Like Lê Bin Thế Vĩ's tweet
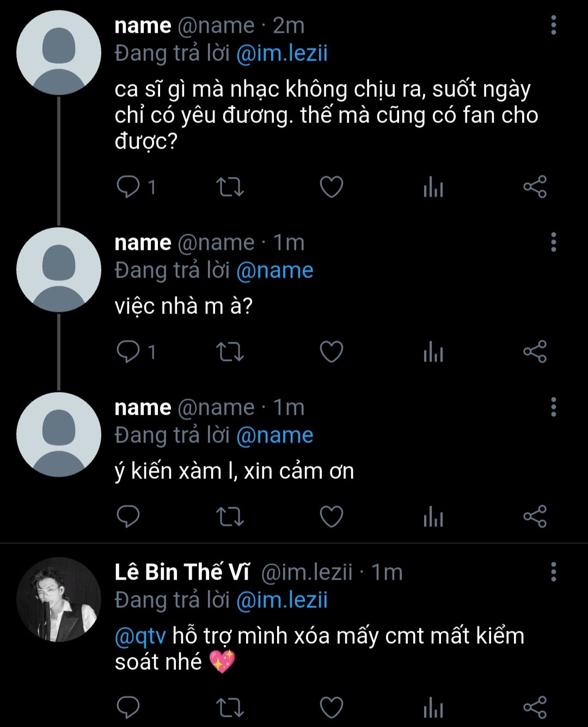Screen dimensions: 588x727 click(331, 708)
